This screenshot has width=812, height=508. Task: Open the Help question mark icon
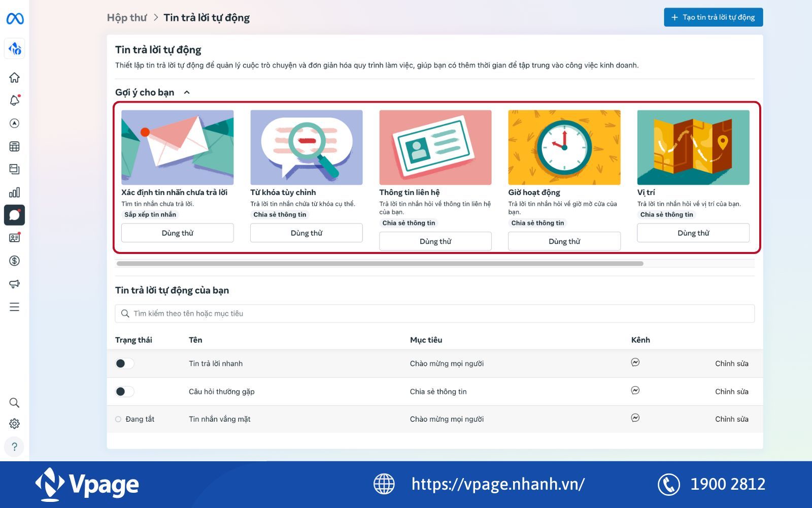point(14,447)
